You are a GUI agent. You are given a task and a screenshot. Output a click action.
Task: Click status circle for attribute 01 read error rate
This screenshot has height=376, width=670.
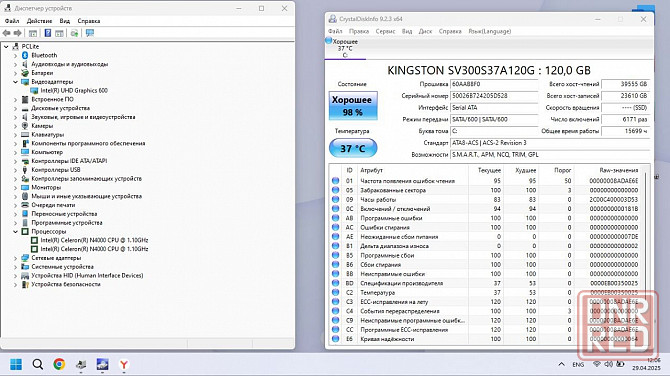click(x=335, y=181)
